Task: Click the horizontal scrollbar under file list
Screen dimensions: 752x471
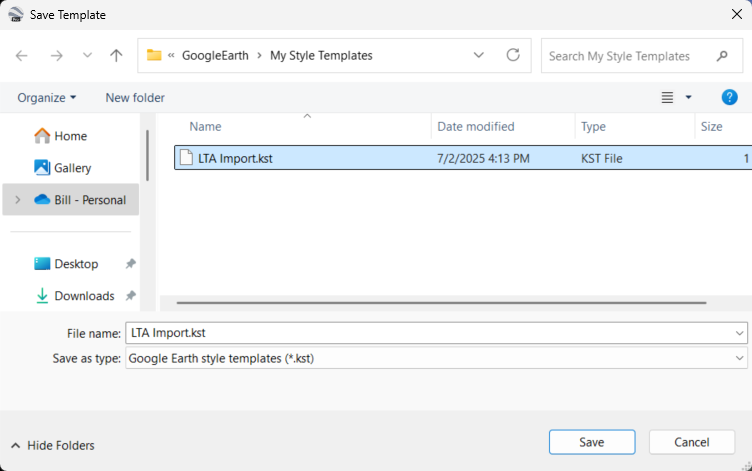Action: pos(441,303)
